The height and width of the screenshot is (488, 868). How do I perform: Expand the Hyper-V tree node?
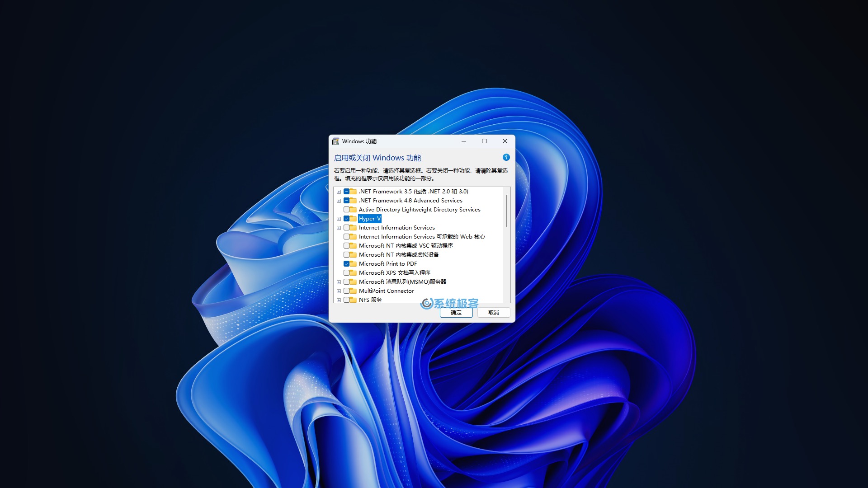coord(339,219)
